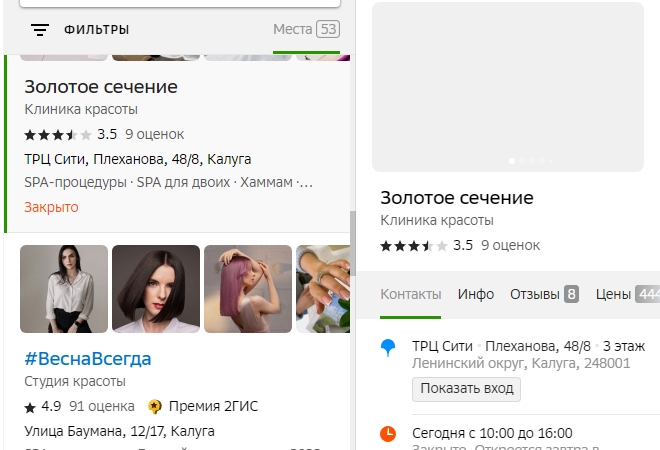
Task: Click the results list scrollbar
Action: point(353,244)
